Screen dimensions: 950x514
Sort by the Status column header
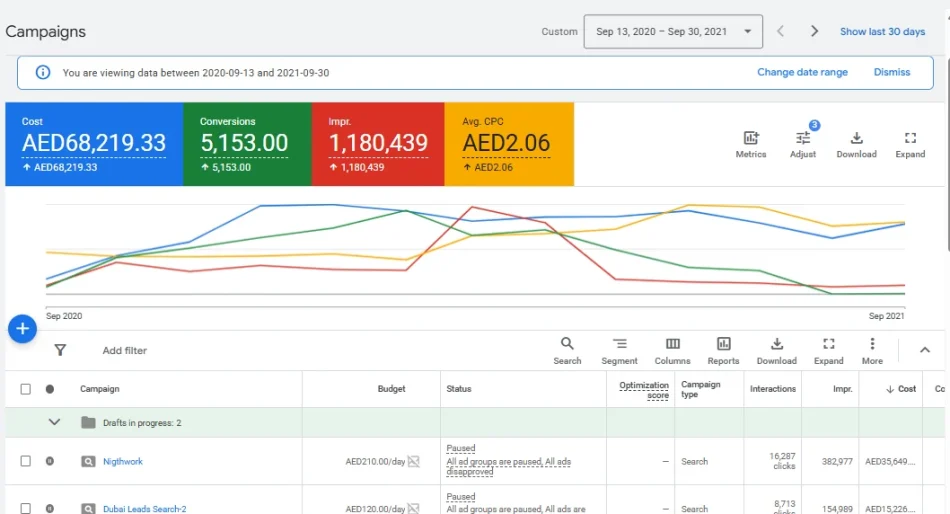[x=459, y=389]
